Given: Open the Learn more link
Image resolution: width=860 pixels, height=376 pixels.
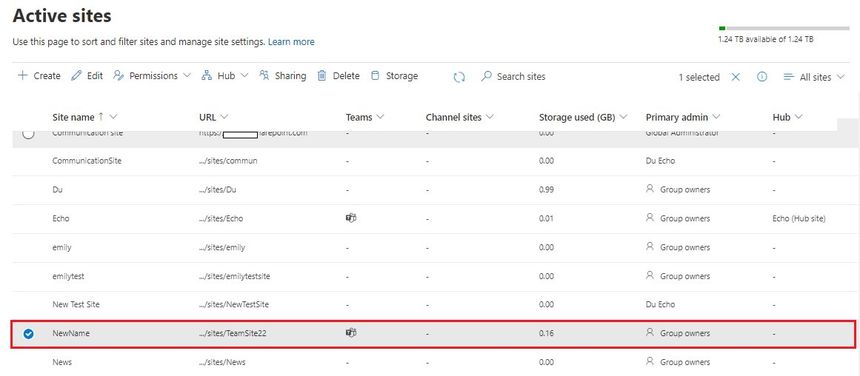Looking at the screenshot, I should [291, 42].
